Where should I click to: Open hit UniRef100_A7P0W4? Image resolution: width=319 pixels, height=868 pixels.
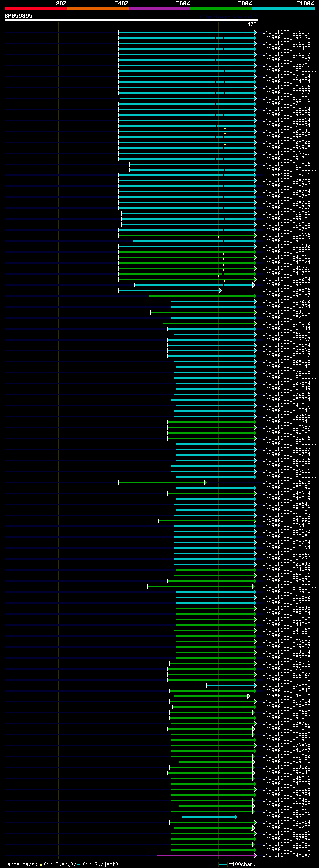(286, 76)
